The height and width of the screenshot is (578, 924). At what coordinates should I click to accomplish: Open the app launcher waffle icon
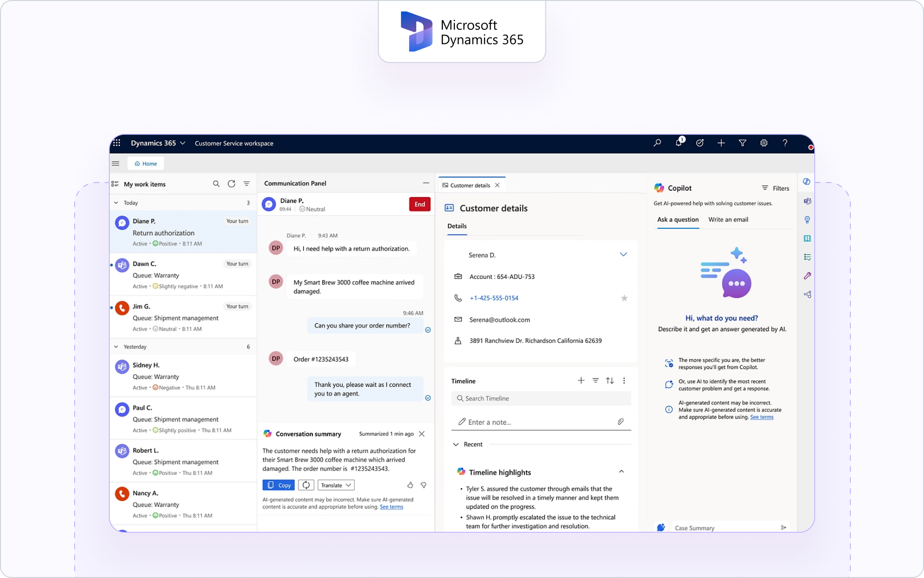tap(117, 143)
